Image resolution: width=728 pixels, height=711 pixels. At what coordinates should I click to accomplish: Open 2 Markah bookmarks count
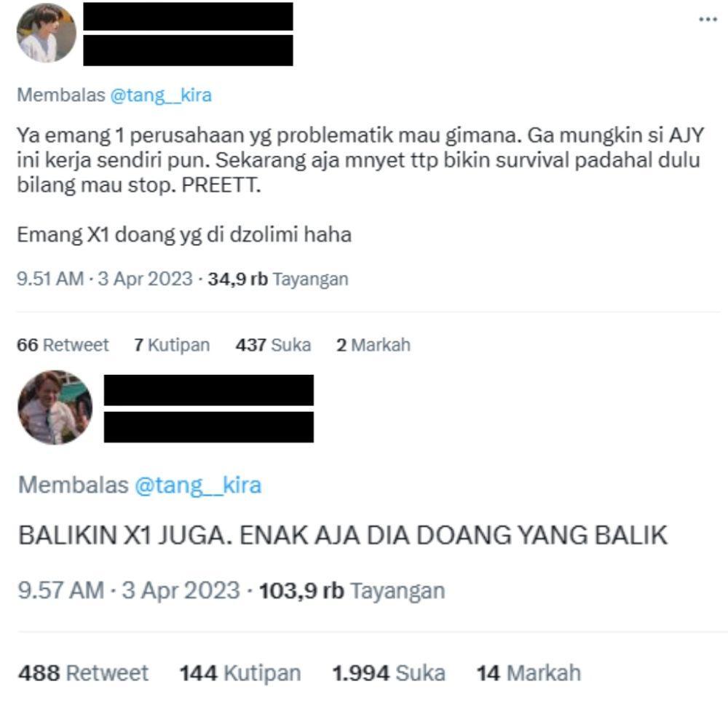click(373, 345)
